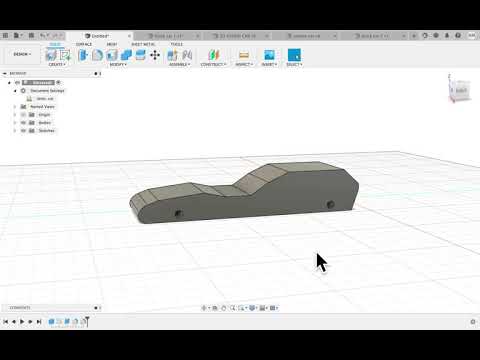Click the Orbit navigation icon

tap(204, 308)
